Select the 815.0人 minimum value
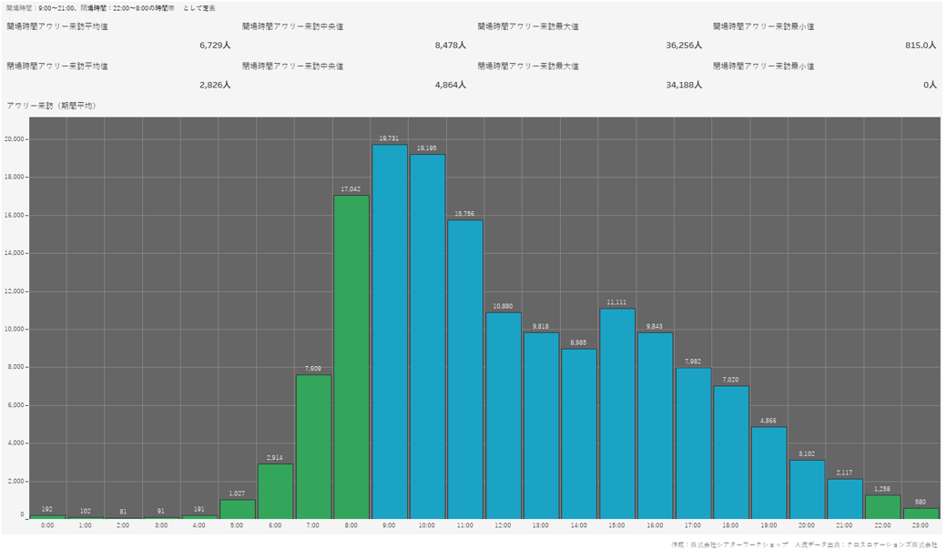Screen dimensions: 947x560 click(920, 45)
